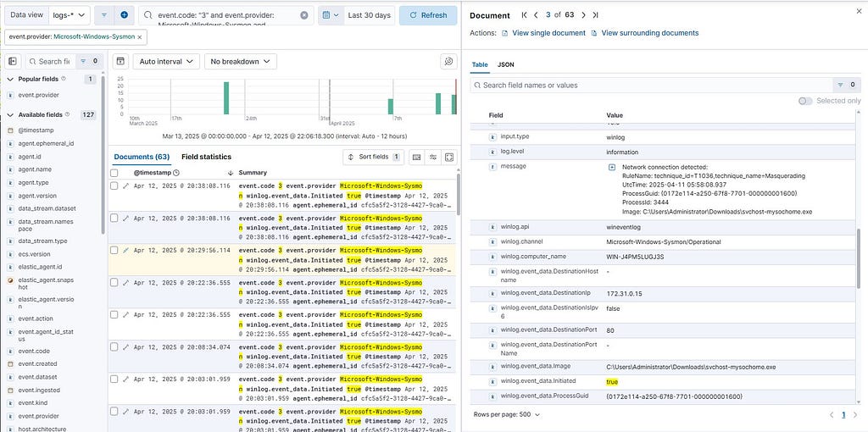The image size is (868, 432).
Task: Go to the first document
Action: 525,15
